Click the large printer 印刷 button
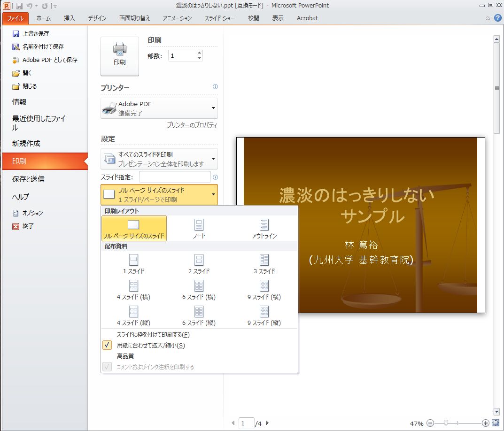Viewport: 504px width, 431px height. 120,56
